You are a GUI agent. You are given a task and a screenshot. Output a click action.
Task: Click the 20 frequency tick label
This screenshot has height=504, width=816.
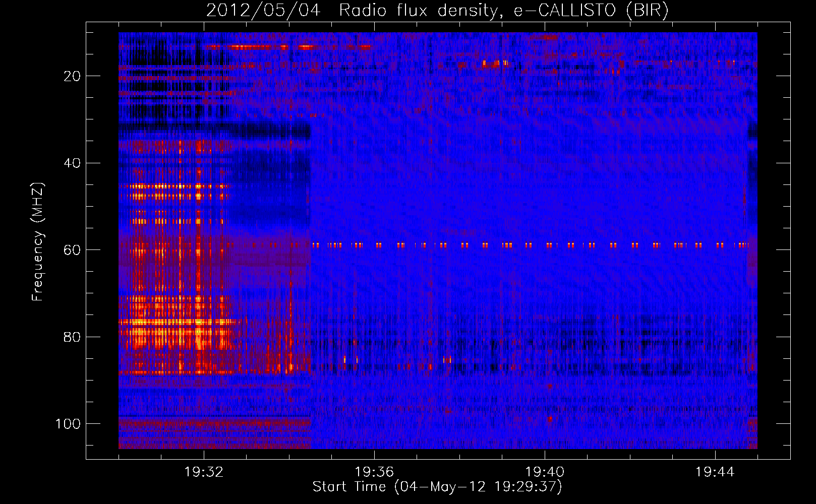pos(73,76)
